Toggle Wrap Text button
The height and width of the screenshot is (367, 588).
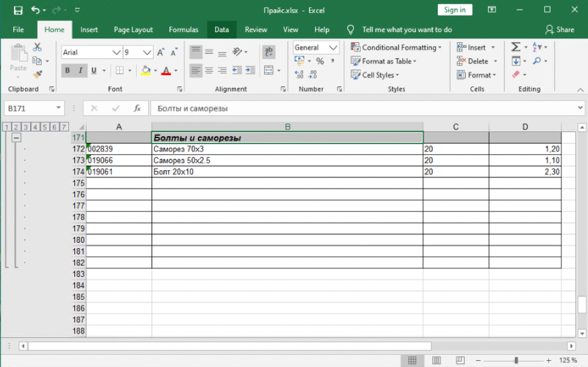click(269, 52)
